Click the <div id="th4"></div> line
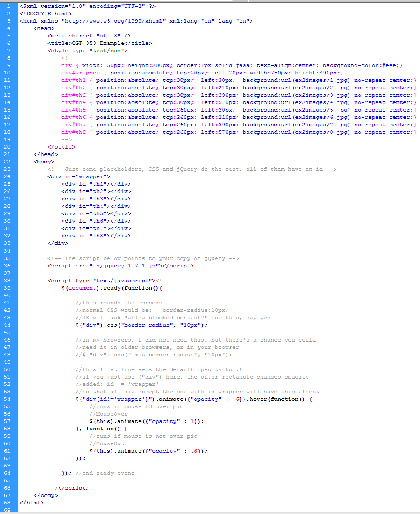This screenshot has width=420, height=514. pos(96,206)
